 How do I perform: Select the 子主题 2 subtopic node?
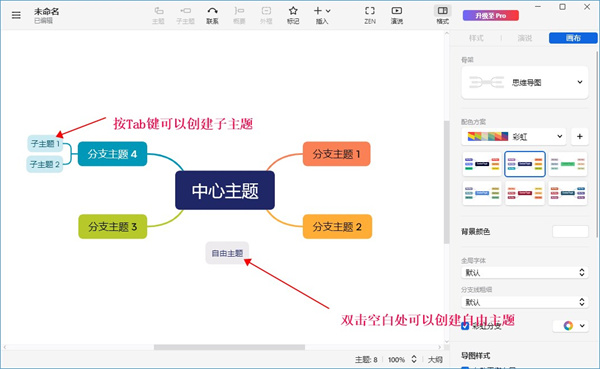pyautogui.click(x=45, y=165)
